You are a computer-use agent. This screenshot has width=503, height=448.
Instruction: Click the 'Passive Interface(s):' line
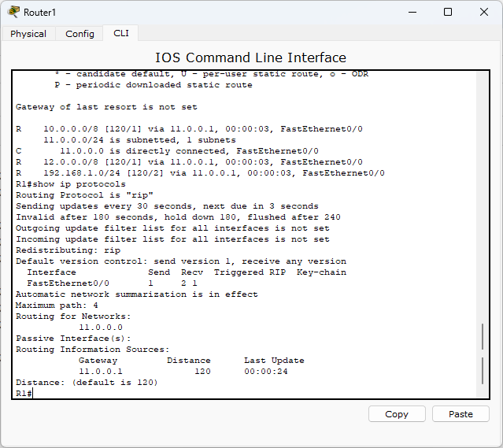coord(73,339)
